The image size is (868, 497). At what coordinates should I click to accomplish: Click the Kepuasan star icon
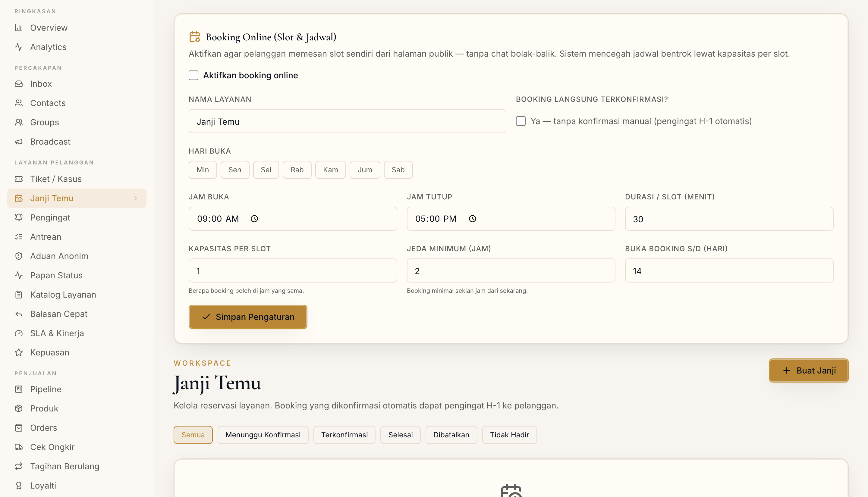[19, 352]
